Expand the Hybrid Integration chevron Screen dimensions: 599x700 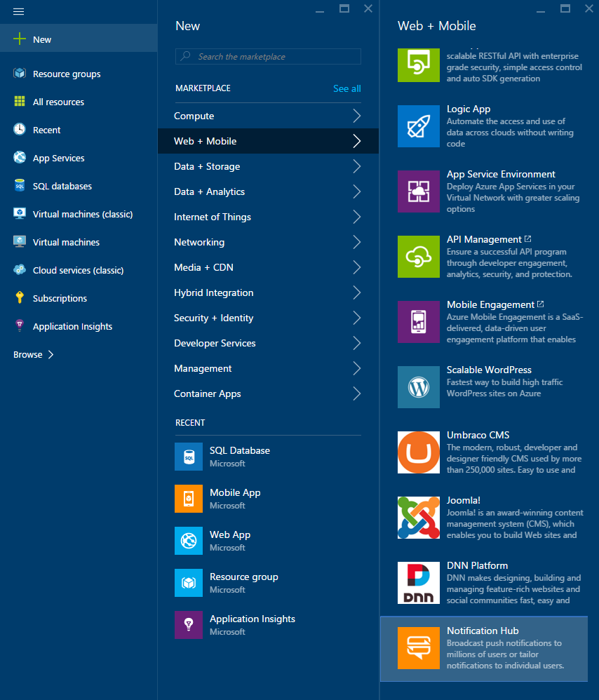(x=356, y=292)
